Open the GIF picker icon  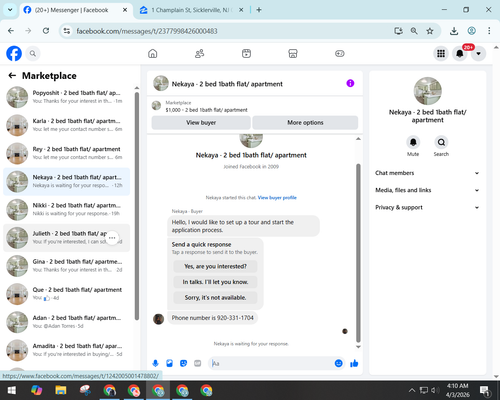[x=198, y=363]
